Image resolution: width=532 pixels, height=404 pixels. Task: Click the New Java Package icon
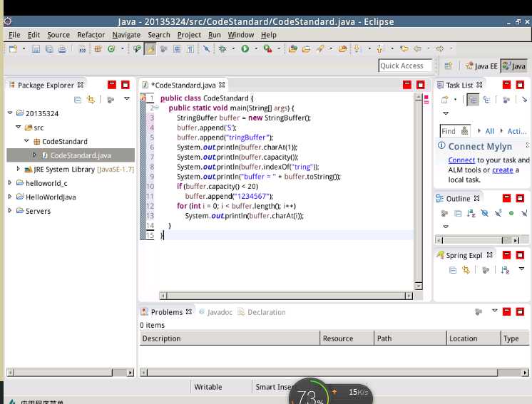click(98, 49)
